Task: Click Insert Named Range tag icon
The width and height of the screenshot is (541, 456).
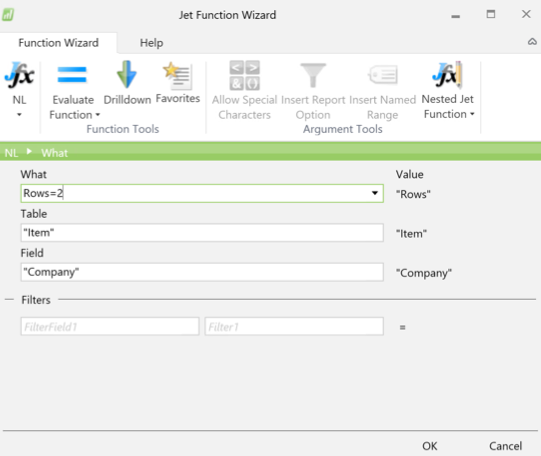Action: click(383, 75)
